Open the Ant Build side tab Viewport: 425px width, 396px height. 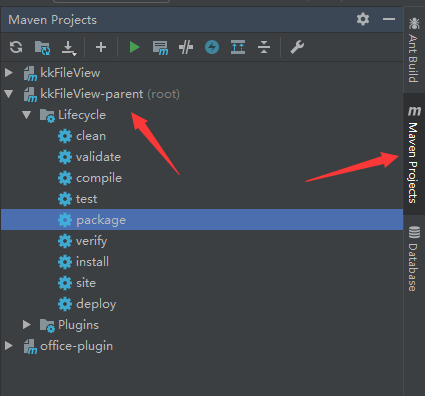click(413, 50)
